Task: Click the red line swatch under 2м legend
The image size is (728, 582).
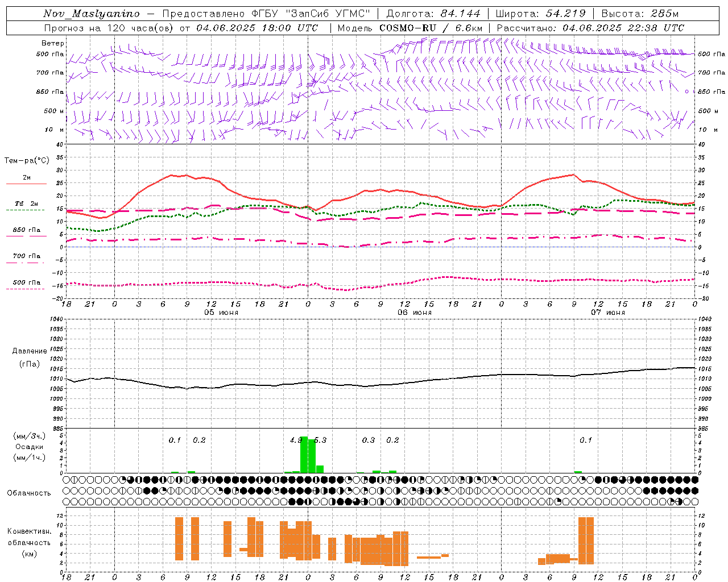Action: coord(26,184)
